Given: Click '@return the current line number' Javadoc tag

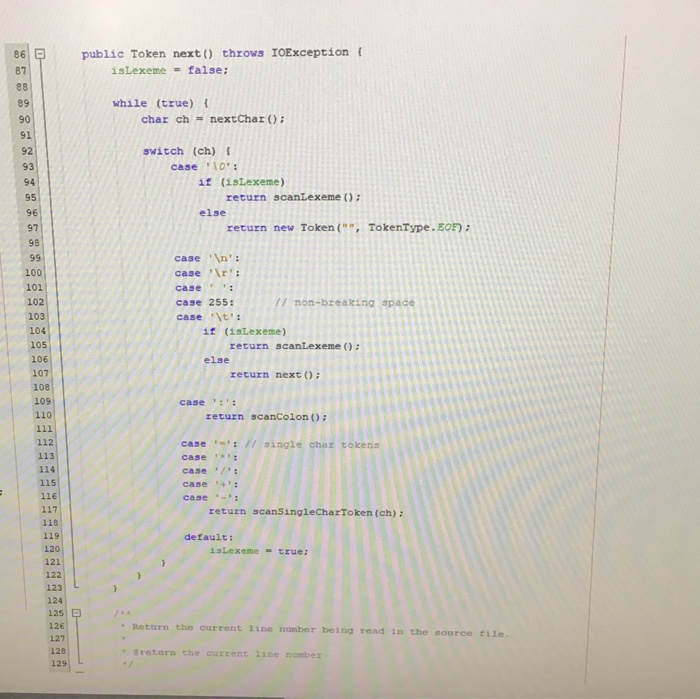Looking at the screenshot, I should [227, 653].
